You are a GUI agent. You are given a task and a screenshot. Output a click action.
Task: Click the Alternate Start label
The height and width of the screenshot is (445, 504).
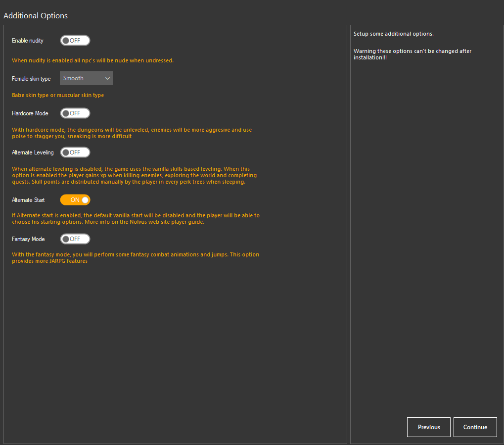click(x=28, y=200)
